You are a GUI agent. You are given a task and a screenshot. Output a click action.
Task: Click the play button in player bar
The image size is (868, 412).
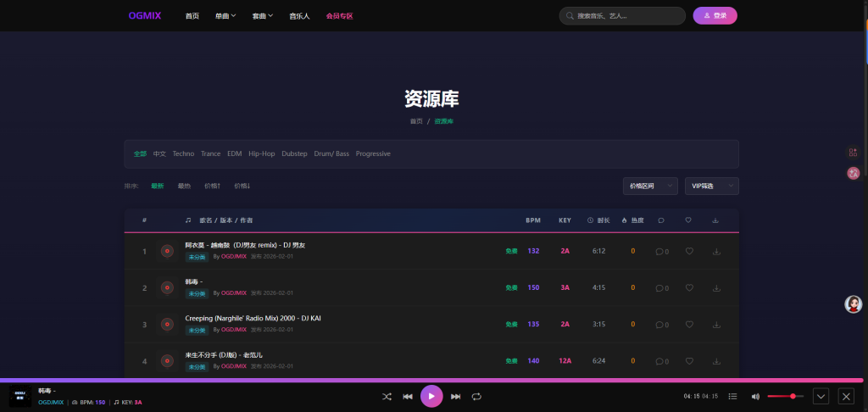(x=431, y=396)
